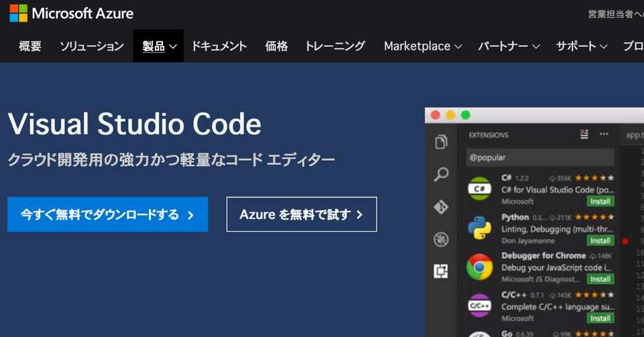Click the Debugger for Chrome download count
The height and width of the screenshot is (337, 644).
(x=601, y=256)
